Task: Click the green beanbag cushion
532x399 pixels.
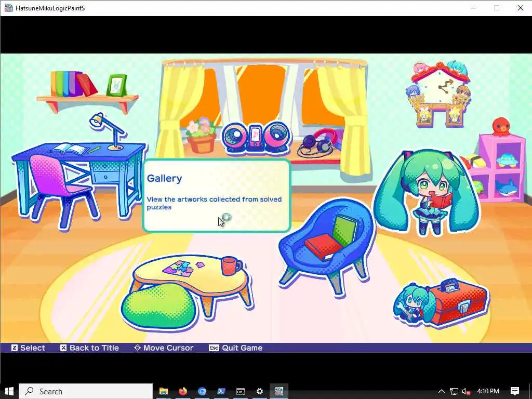Action: pos(159,307)
